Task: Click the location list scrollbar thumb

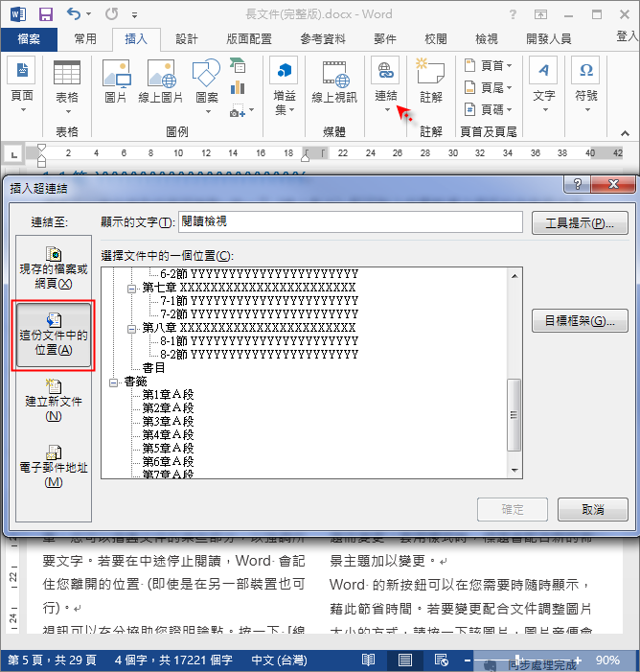Action: [514, 415]
